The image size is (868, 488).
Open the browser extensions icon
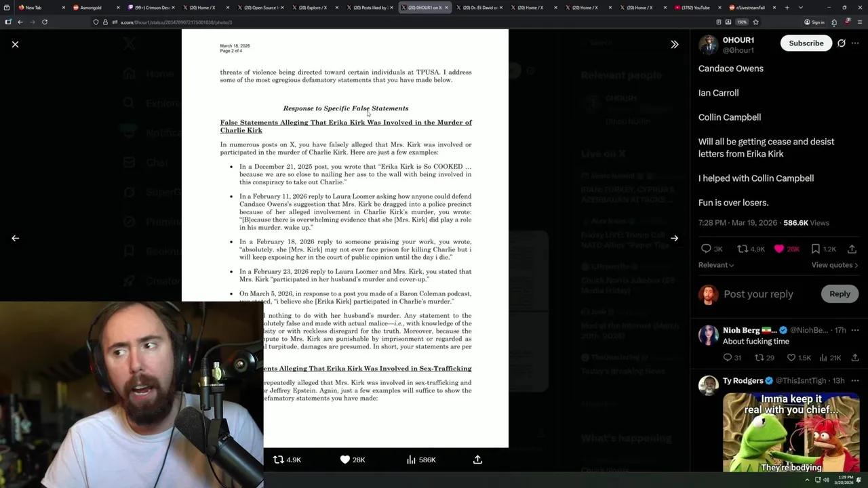(834, 22)
